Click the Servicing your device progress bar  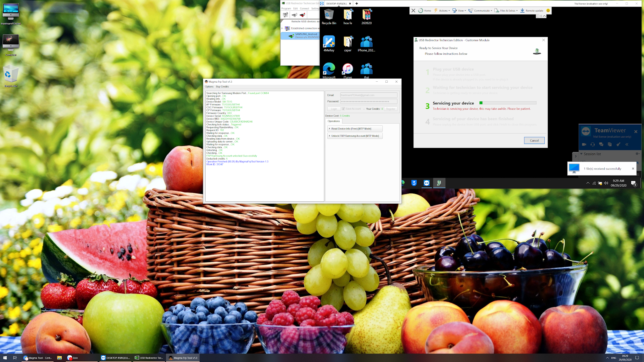[x=508, y=103]
